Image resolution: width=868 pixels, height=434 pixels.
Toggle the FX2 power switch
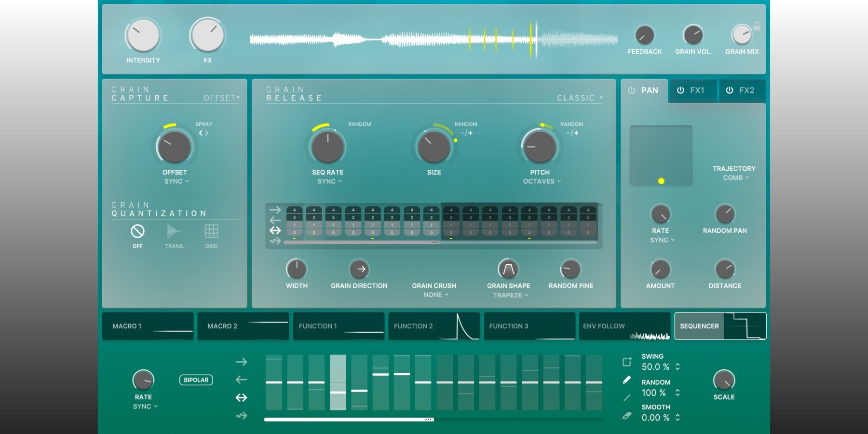click(x=730, y=90)
